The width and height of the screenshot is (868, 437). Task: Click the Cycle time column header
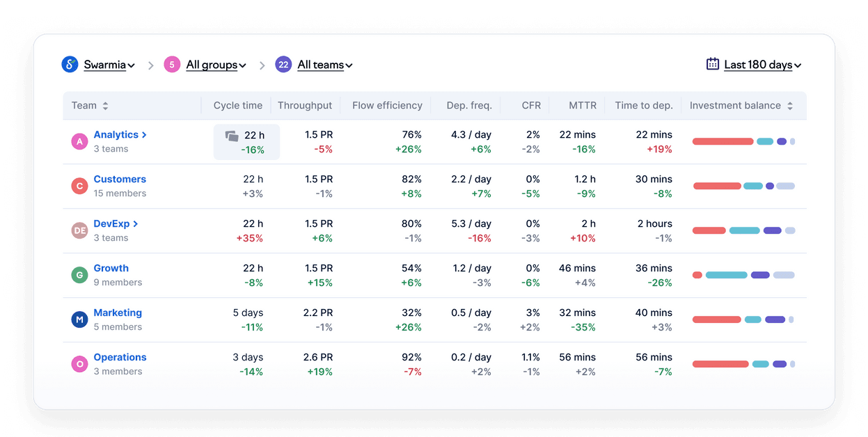tap(238, 106)
